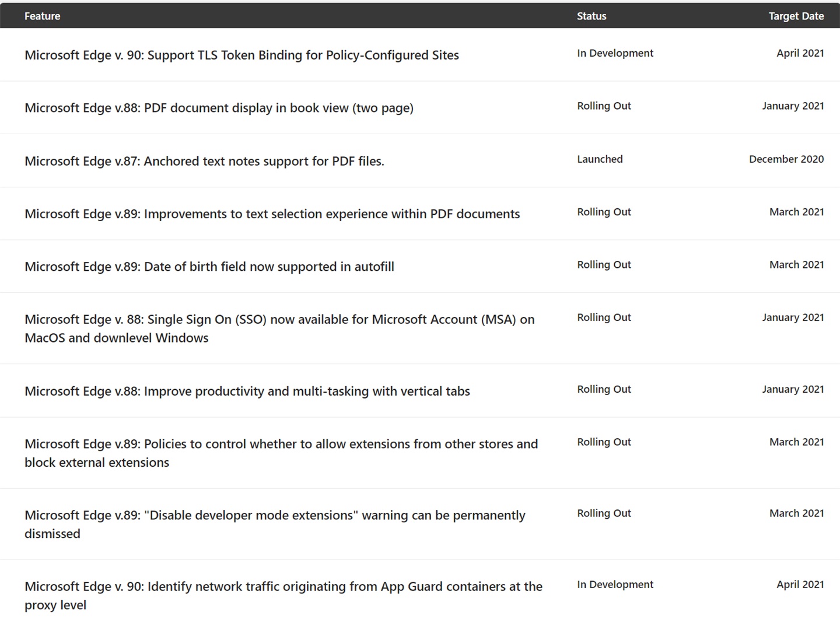
Task: Click Rolling Out status for extension policies row
Action: pos(604,442)
